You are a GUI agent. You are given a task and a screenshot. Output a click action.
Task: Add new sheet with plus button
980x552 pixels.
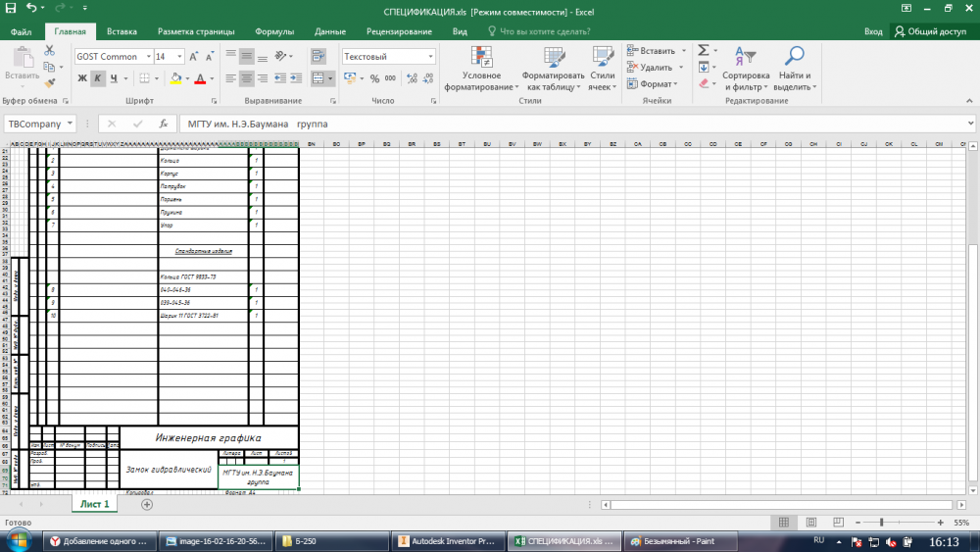point(147,504)
